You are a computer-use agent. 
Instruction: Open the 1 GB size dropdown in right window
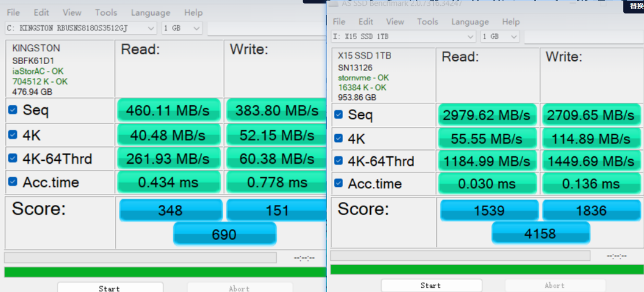(x=513, y=36)
